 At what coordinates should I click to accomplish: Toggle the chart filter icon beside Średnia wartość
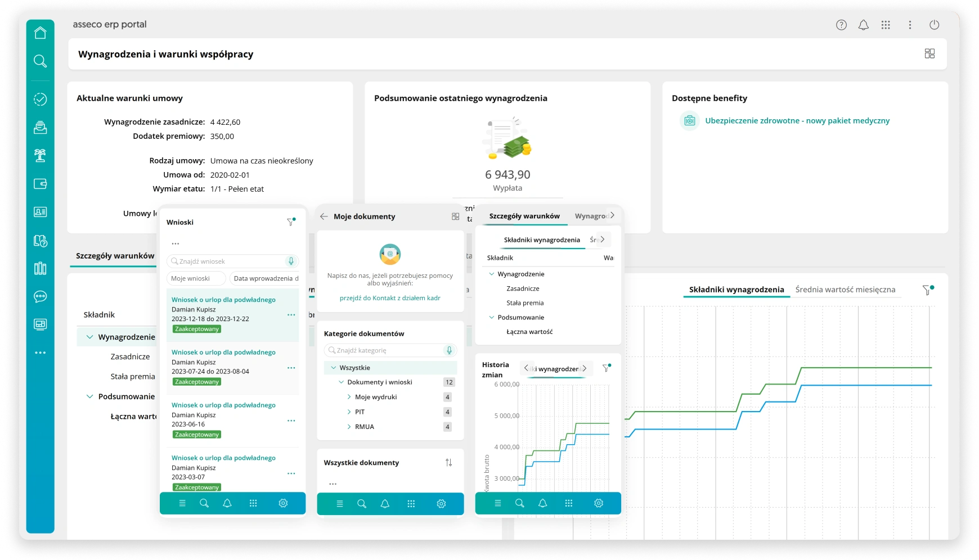click(x=927, y=290)
